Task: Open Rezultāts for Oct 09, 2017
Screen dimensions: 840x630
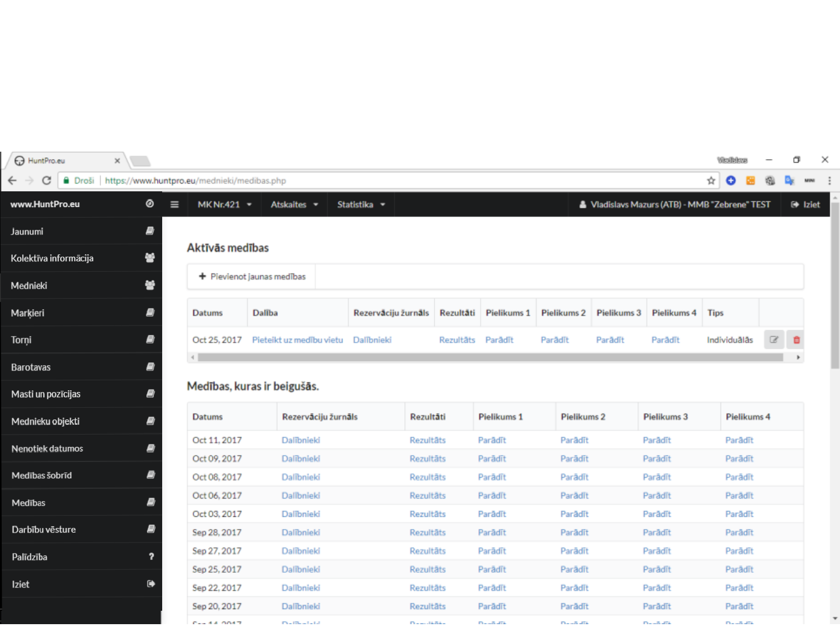Action: coord(428,459)
